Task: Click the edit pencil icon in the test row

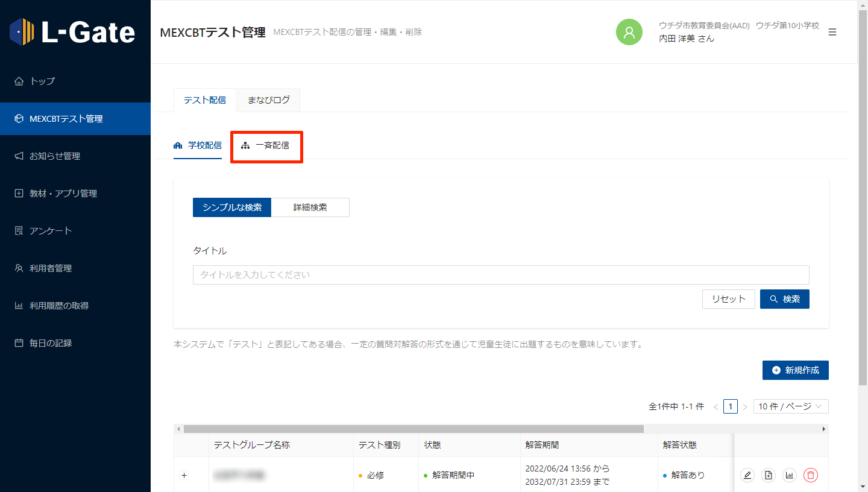Action: coord(747,475)
